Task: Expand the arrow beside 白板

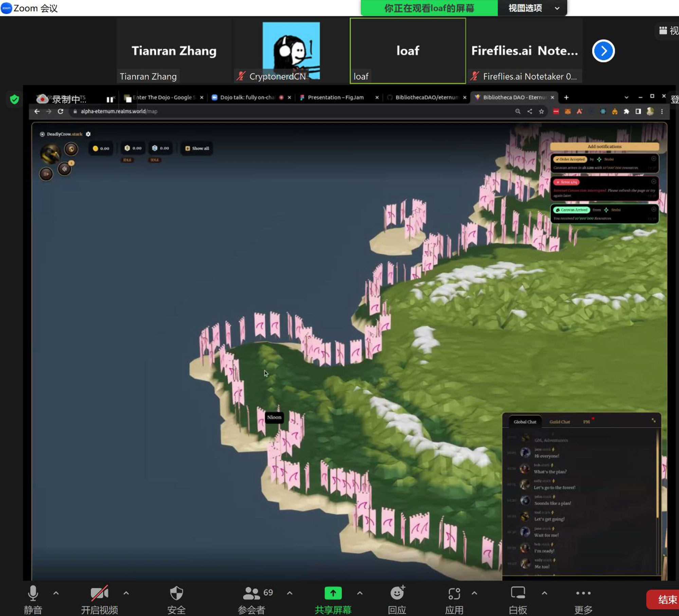Action: 544,593
